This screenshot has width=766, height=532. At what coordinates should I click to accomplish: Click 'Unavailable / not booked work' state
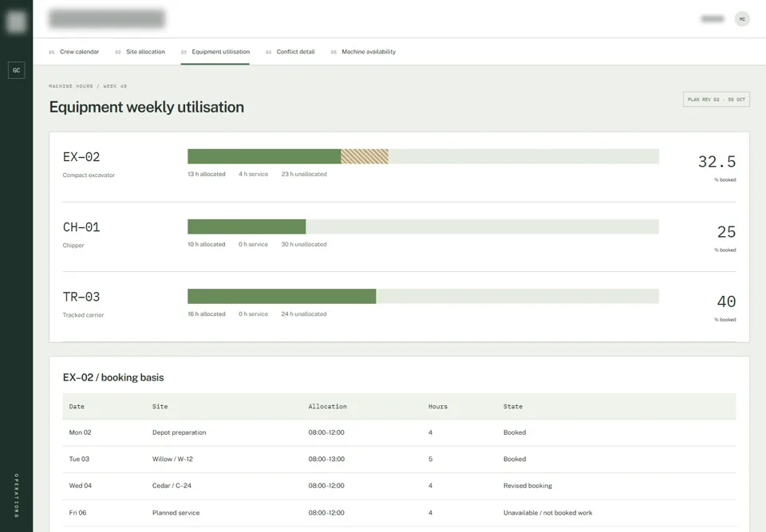[547, 513]
